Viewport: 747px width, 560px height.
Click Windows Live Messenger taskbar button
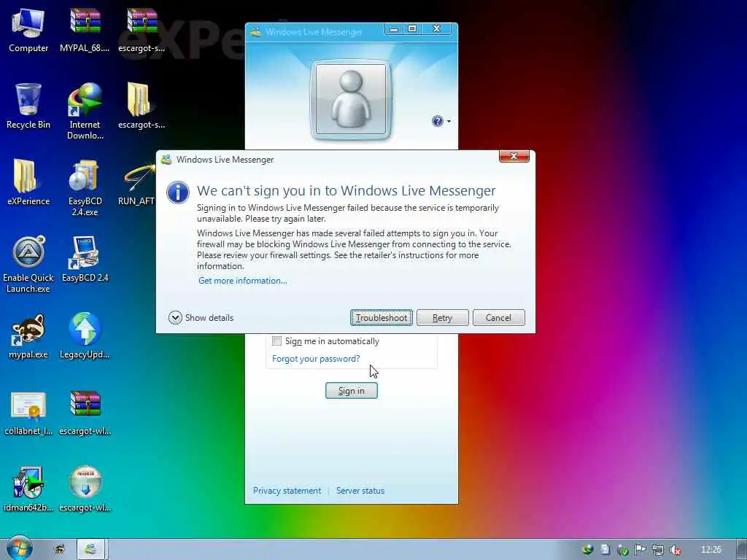[91, 549]
